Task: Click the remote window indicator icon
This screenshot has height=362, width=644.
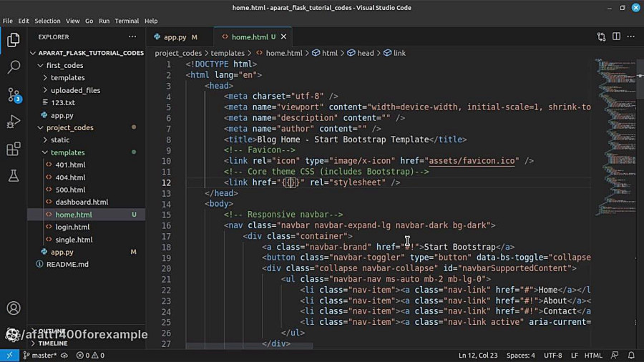Action: pyautogui.click(x=9, y=356)
